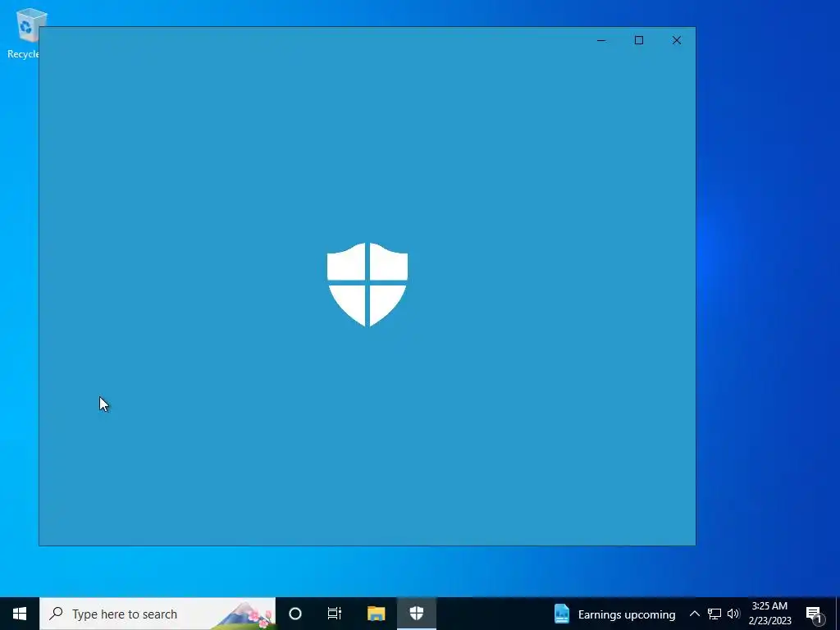This screenshot has width=840, height=630.
Task: Minimize the Windows Security window
Action: pyautogui.click(x=601, y=40)
